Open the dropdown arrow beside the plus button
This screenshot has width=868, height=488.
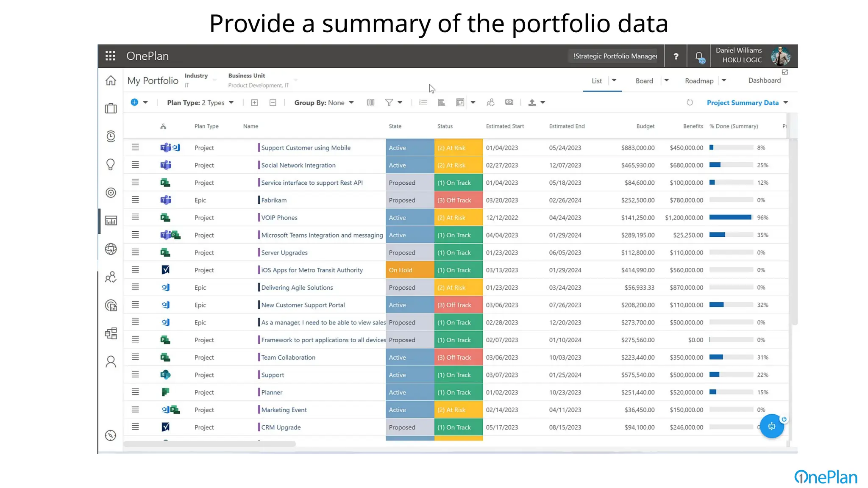[145, 103]
